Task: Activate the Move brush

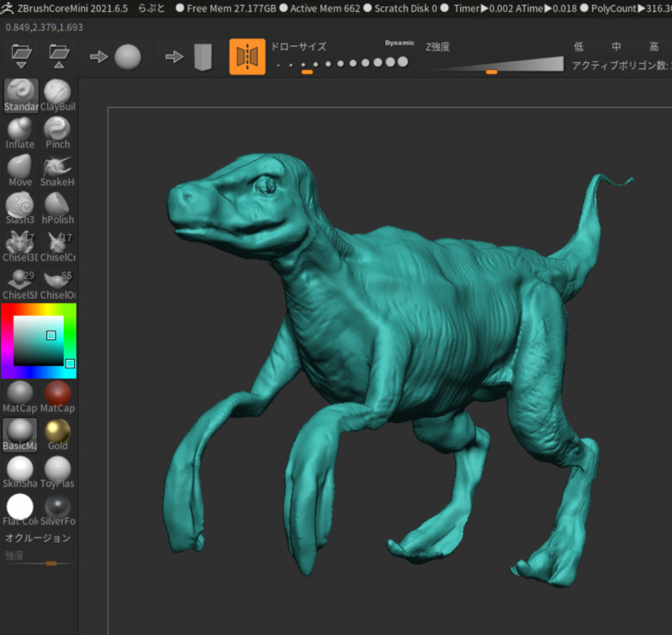Action: pos(20,169)
